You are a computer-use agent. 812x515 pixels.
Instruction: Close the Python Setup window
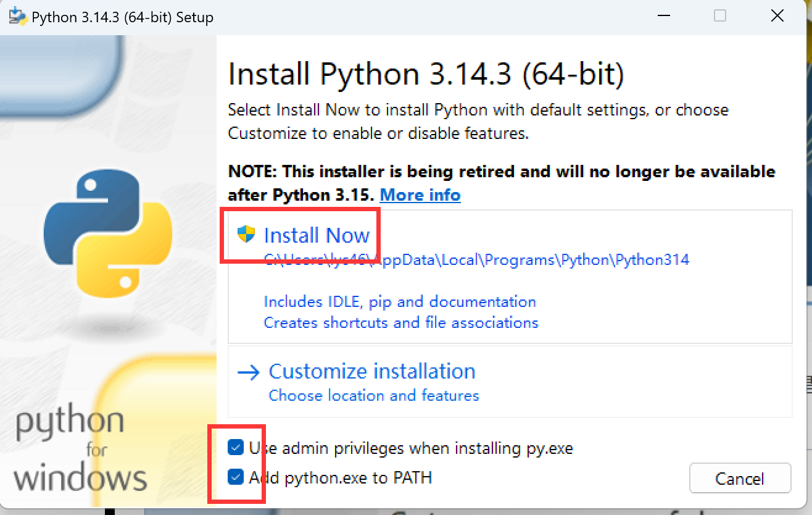pos(777,16)
